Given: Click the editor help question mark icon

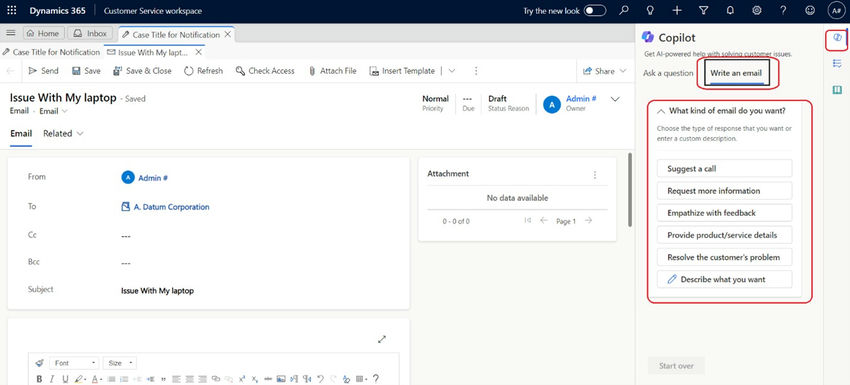Looking at the screenshot, I should pyautogui.click(x=376, y=379).
